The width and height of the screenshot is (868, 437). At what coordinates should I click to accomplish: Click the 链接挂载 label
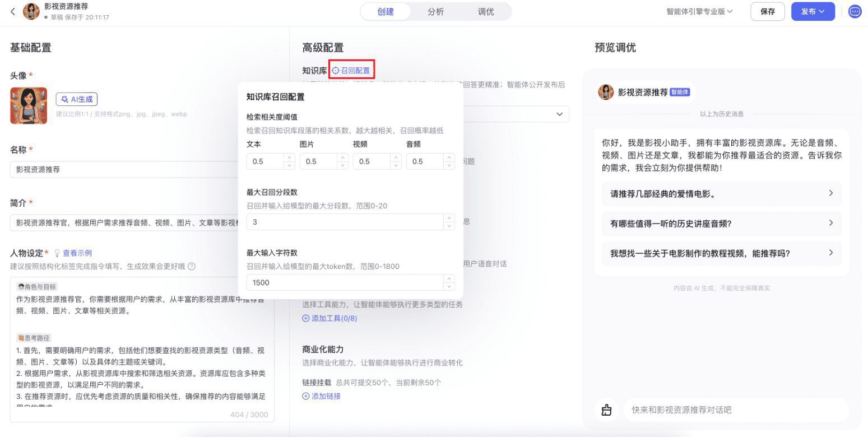[x=317, y=383]
